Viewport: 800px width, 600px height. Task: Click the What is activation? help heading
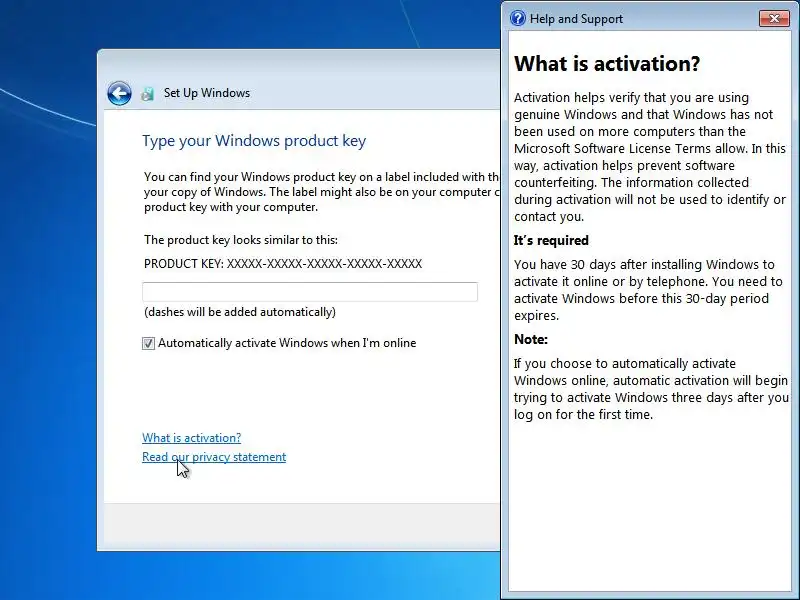(607, 64)
